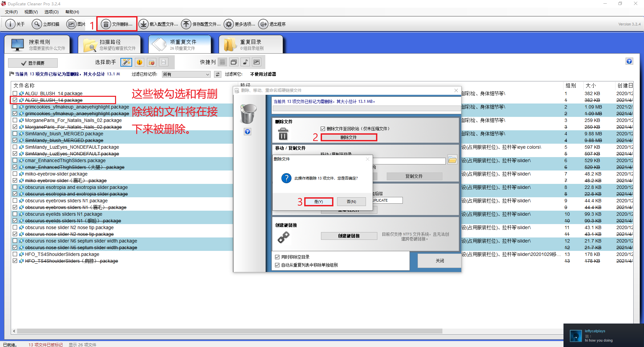Save the profile via 保存配置文件
Screen dimensions: 644x347
(201, 24)
